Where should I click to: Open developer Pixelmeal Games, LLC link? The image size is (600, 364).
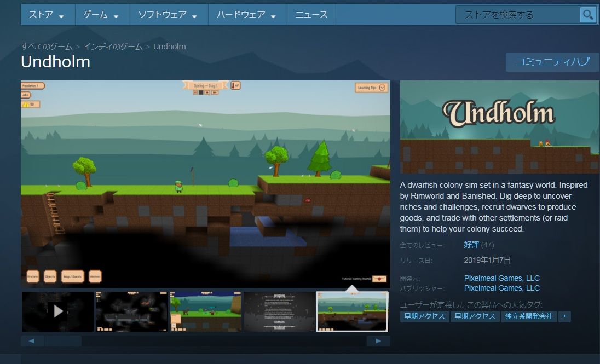pyautogui.click(x=501, y=278)
